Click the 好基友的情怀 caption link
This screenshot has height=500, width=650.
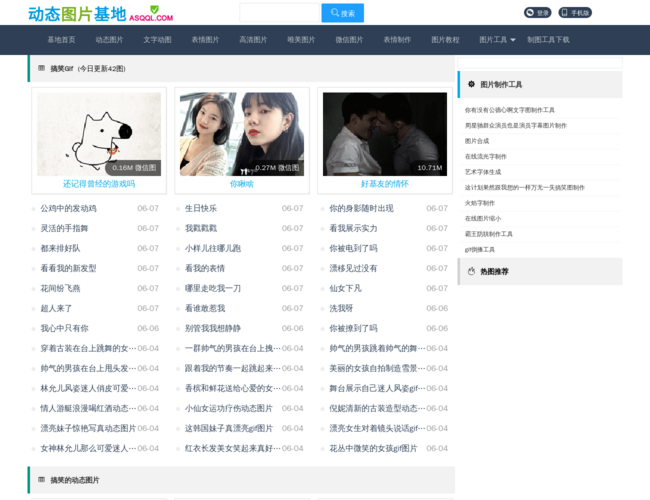click(385, 184)
